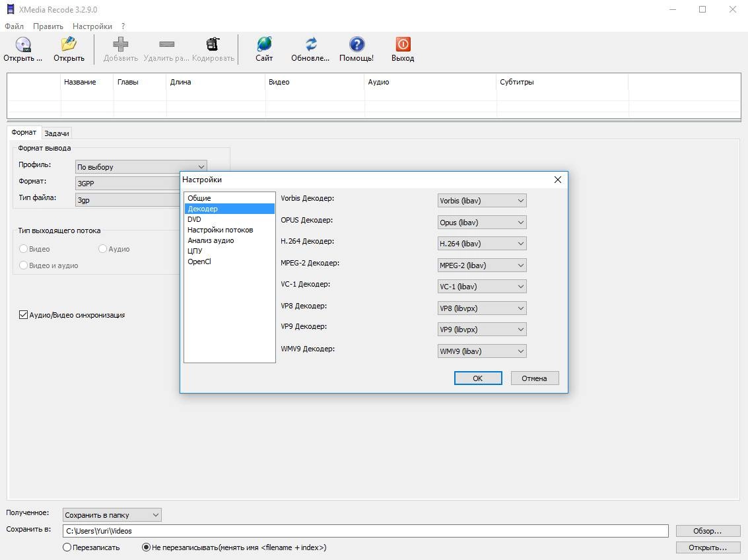Select the Аудио radio button
This screenshot has height=560, width=748.
pos(102,249)
